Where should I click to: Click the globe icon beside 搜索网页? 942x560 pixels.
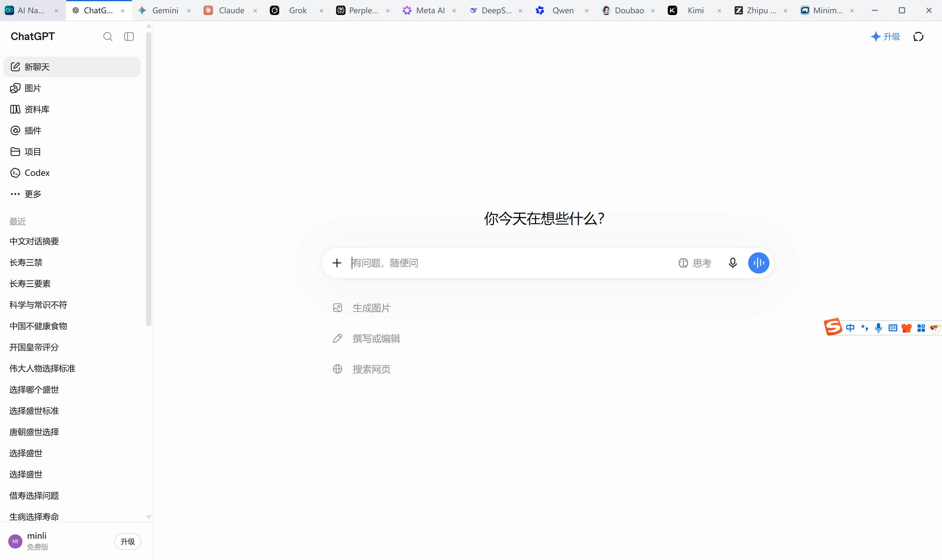coord(337,369)
